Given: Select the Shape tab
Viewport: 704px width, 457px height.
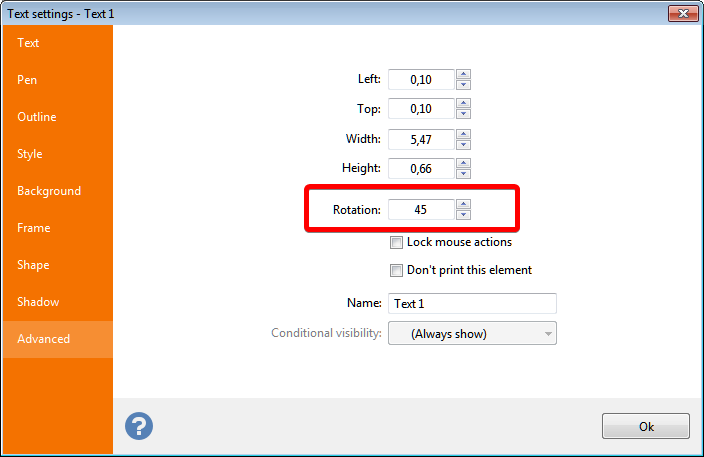Looking at the screenshot, I should (x=33, y=265).
